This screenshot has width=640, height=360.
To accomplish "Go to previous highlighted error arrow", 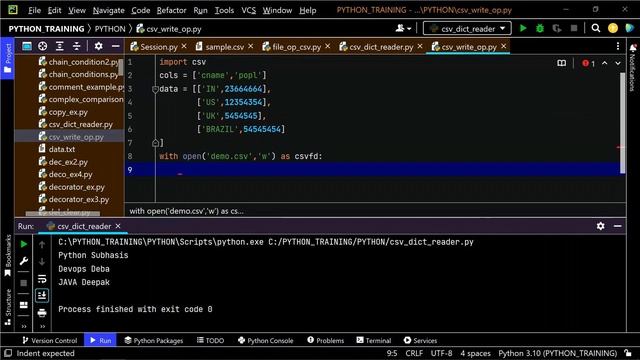I will pyautogui.click(x=604, y=63).
